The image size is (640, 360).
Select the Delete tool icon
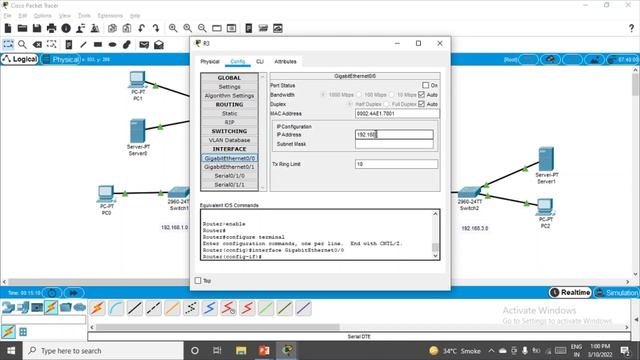(37, 44)
